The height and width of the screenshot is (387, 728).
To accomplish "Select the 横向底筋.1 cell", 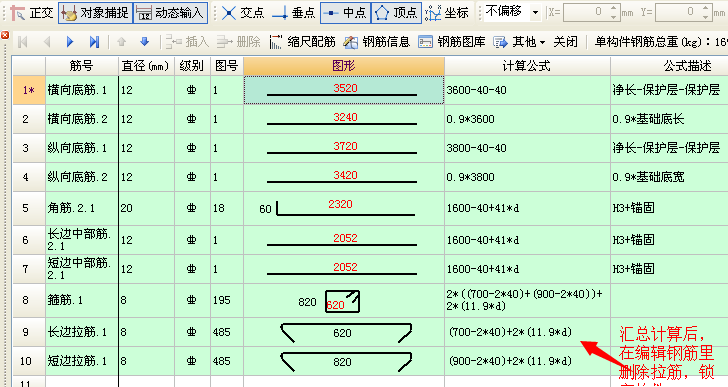I will (x=82, y=90).
